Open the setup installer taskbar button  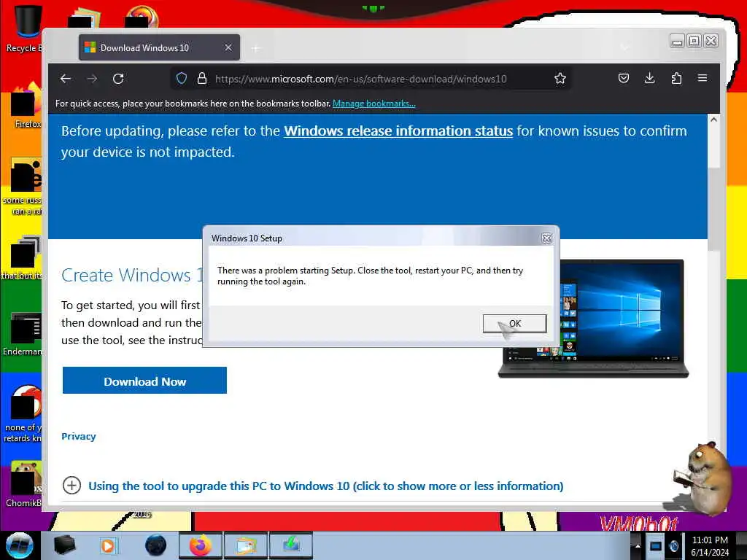[x=291, y=545]
